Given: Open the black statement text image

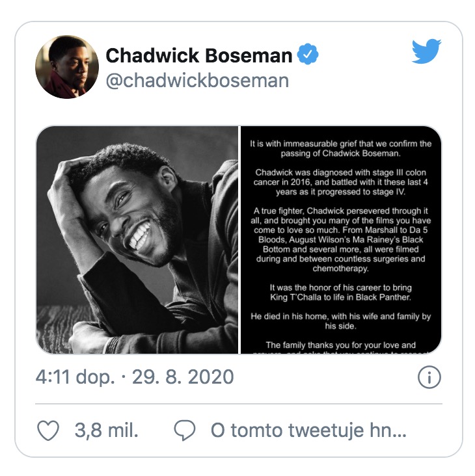Looking at the screenshot, I should (x=341, y=240).
